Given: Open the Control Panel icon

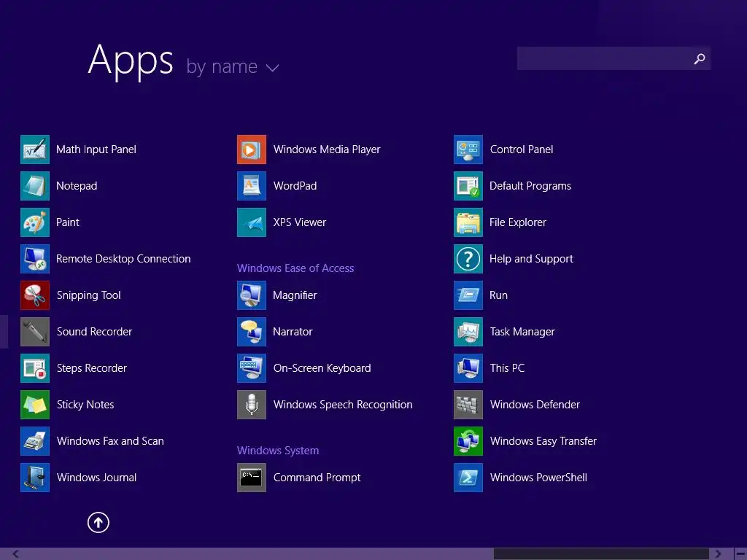Looking at the screenshot, I should pos(468,149).
